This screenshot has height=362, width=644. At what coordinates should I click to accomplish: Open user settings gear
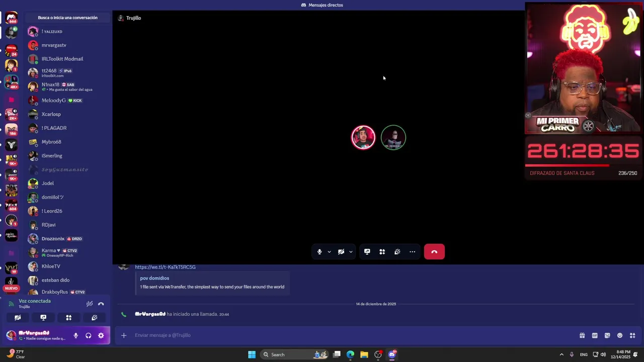point(101,335)
